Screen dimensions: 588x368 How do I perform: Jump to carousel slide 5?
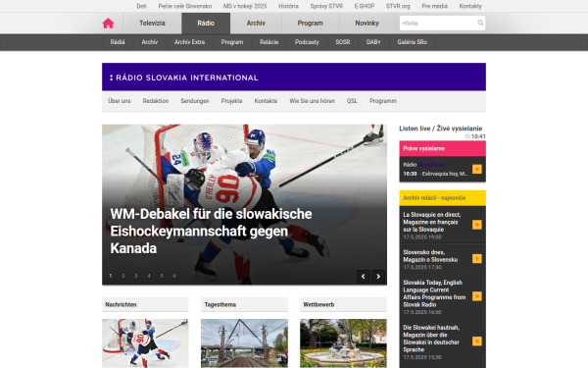162,276
